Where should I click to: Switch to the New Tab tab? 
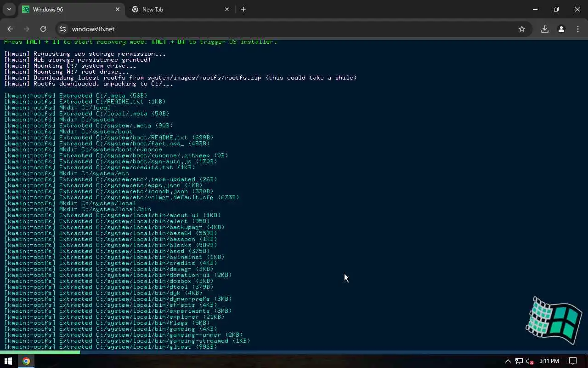[x=180, y=9]
